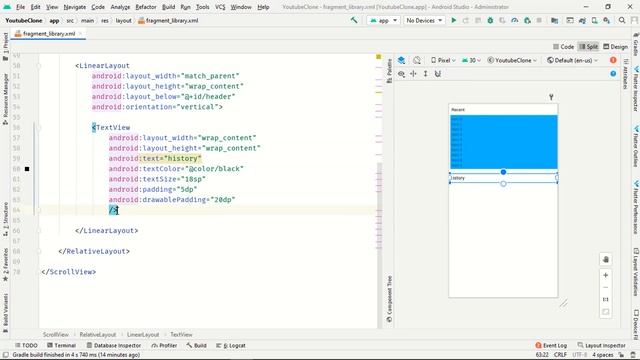Viewport: 640px width, 360px height.
Task: Zoom out the layout preview
Action: pos(606,287)
